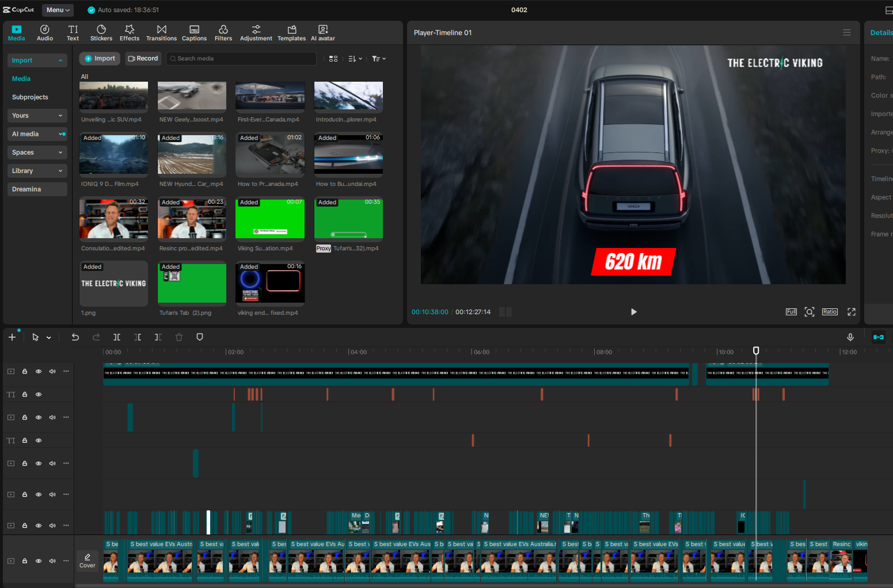Start a voice-over with the microphone icon
The height and width of the screenshot is (588, 893).
(x=850, y=337)
